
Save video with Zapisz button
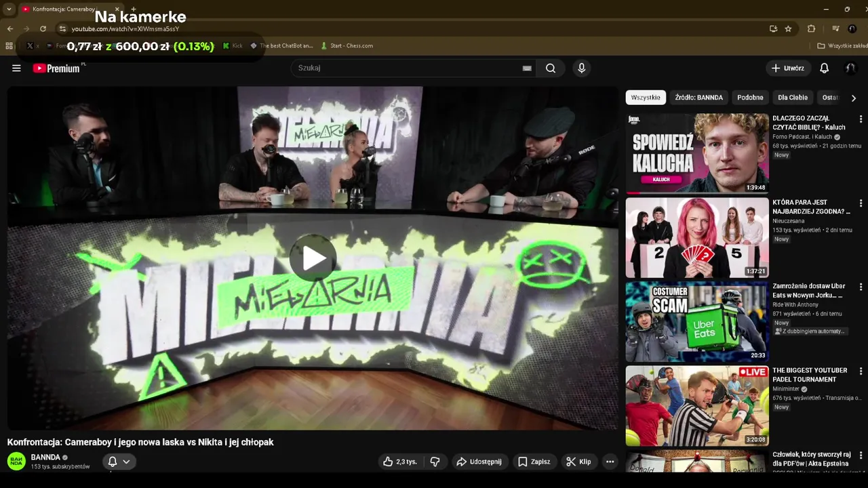click(534, 462)
